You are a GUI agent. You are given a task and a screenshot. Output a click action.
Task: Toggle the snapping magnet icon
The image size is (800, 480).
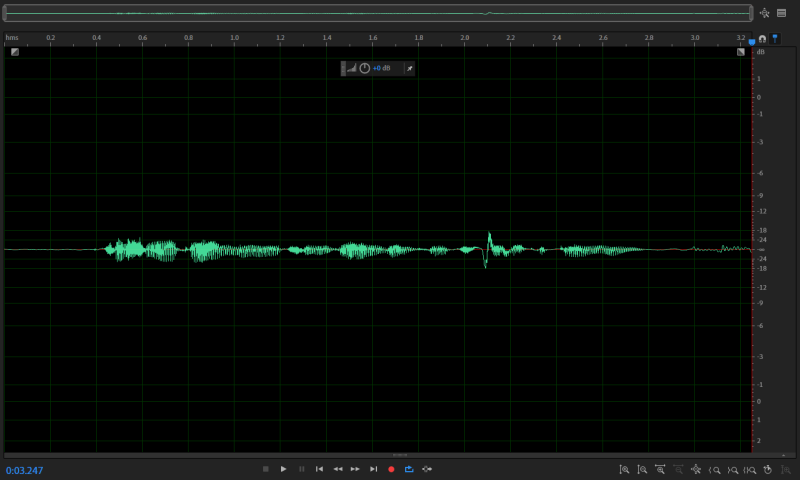coord(762,39)
